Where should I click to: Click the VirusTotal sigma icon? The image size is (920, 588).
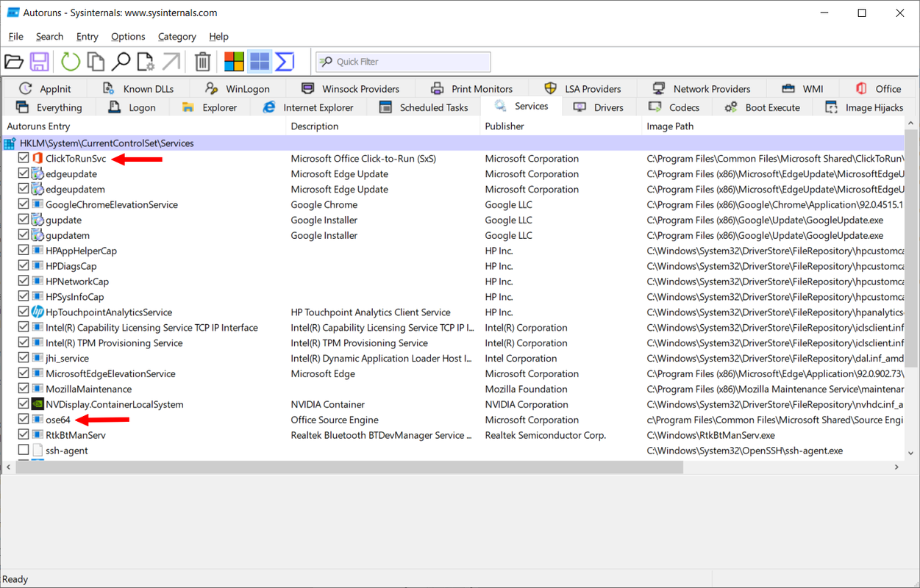(x=285, y=62)
